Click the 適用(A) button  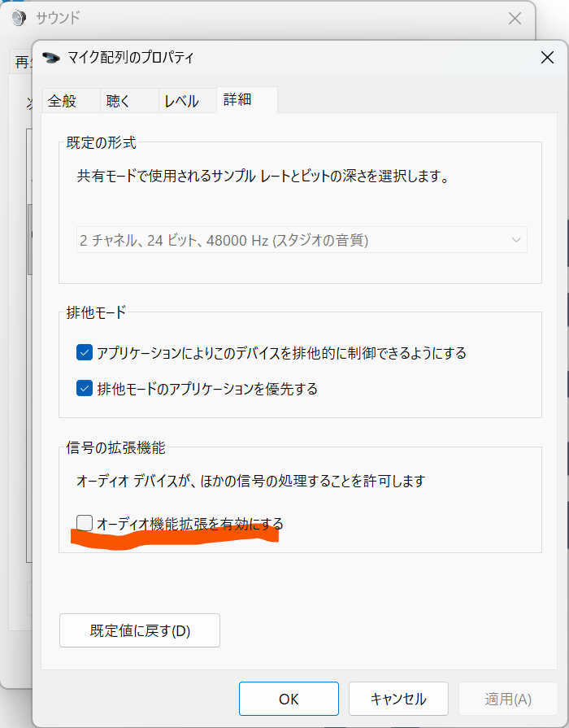coord(508,699)
